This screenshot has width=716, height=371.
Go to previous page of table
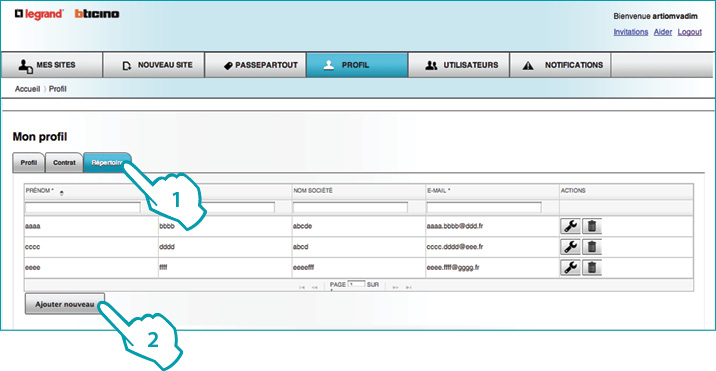(314, 287)
